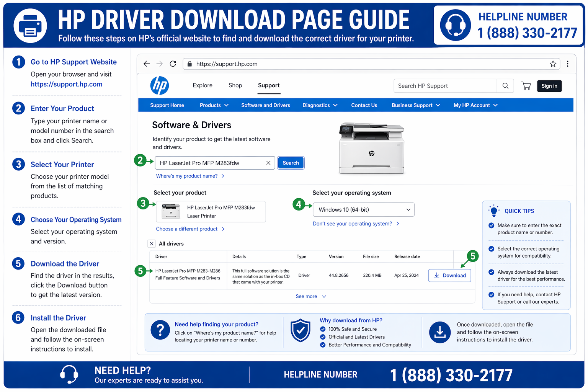Open the https://support.hp.com link in step 1

tap(67, 84)
